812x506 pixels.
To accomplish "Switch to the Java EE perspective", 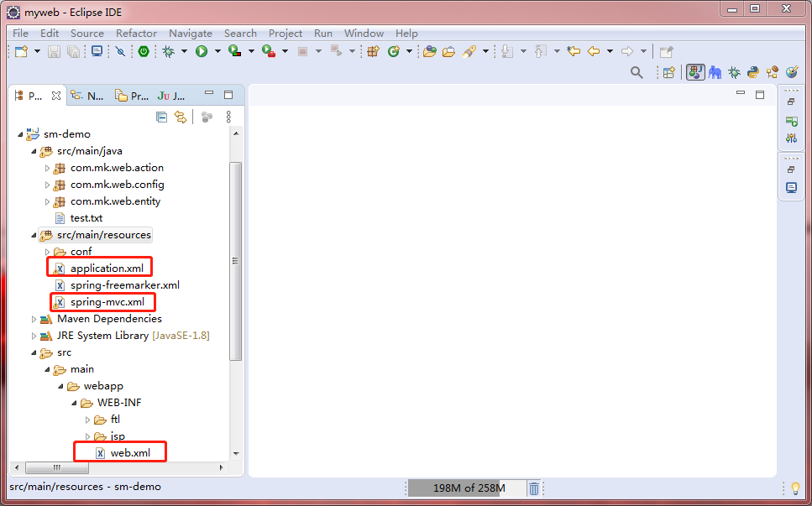I will pyautogui.click(x=695, y=72).
